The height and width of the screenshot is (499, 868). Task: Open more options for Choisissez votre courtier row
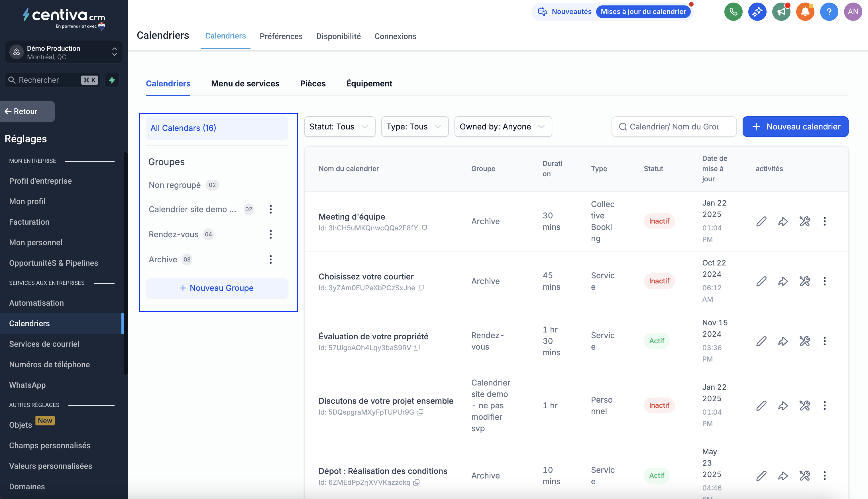pyautogui.click(x=824, y=281)
